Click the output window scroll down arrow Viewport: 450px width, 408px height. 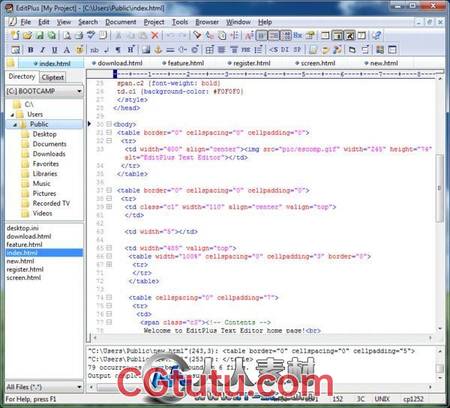point(440,378)
